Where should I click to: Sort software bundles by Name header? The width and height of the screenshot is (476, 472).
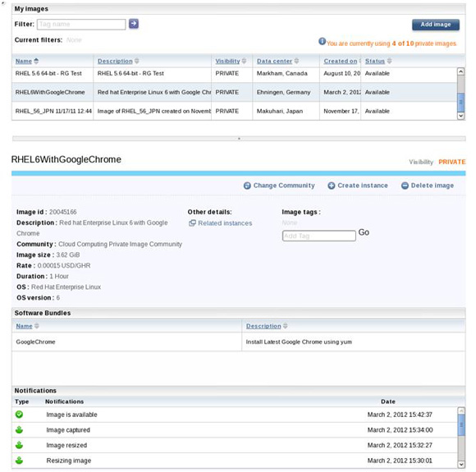pyautogui.click(x=24, y=326)
